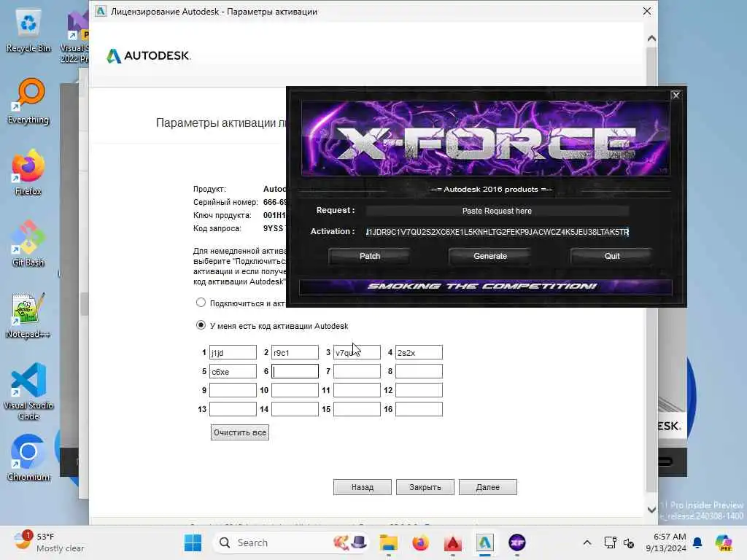Open the Notepad++ desktop shortcut
This screenshot has height=560, width=747.
point(28,316)
